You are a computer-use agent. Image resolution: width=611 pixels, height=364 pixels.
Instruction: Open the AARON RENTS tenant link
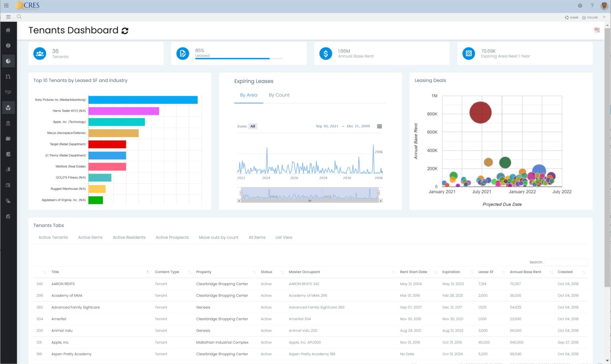coord(63,284)
